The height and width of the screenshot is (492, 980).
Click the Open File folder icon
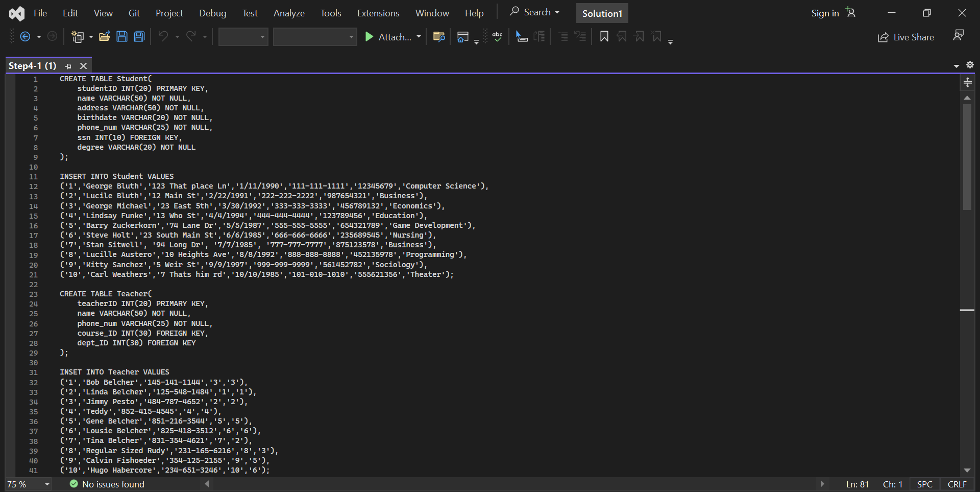[x=105, y=37]
